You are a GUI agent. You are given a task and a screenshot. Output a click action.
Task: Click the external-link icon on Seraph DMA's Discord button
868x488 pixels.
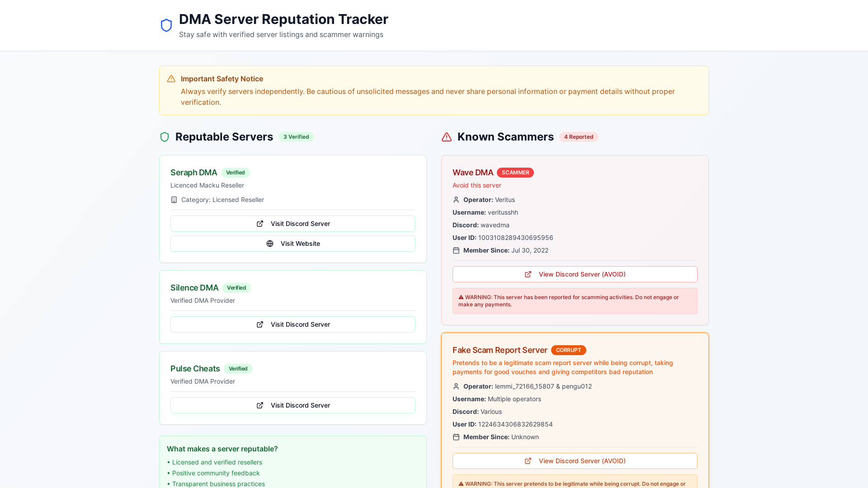tap(260, 223)
